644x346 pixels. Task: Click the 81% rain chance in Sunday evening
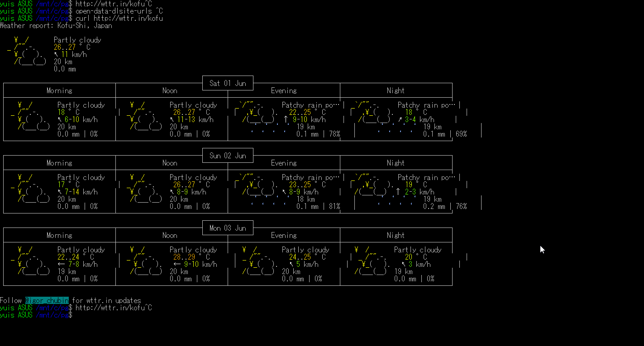(334, 207)
